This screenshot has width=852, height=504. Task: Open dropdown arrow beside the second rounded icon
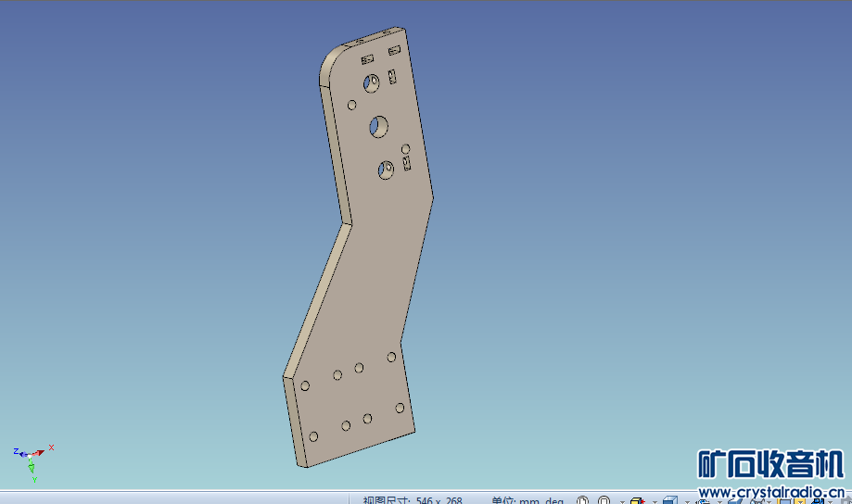621,501
